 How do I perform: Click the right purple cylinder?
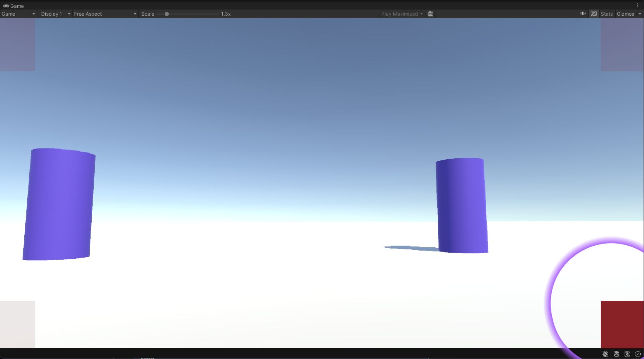[x=462, y=205]
